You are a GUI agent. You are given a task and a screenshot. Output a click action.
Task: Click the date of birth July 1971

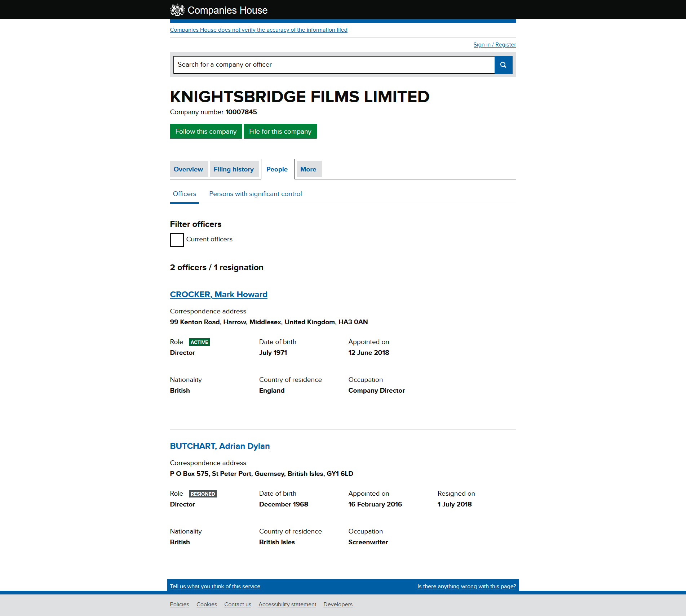pyautogui.click(x=273, y=353)
